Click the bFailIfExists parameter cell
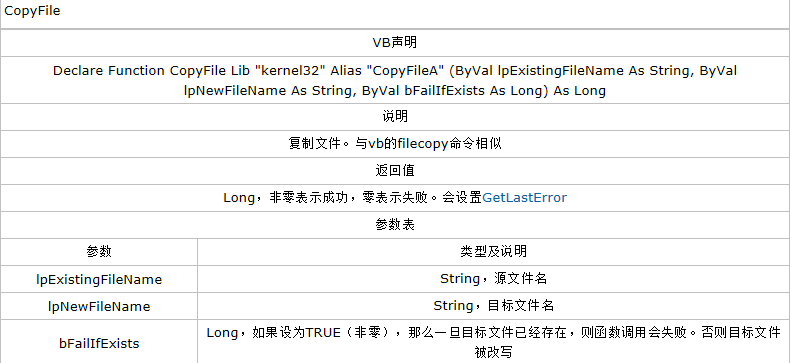This screenshot has height=363, width=791. (x=99, y=344)
